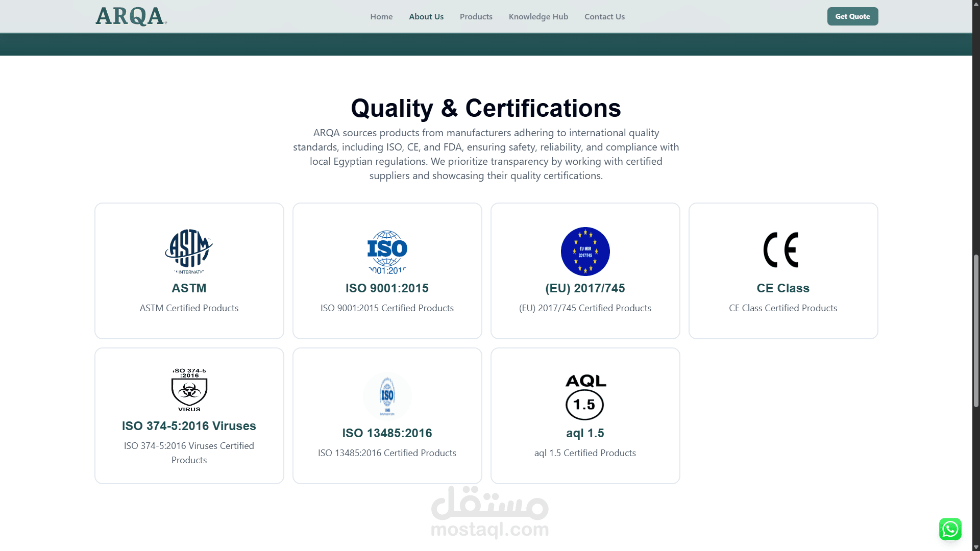Screen dimensions: 980x551
Task: Open the About Us page
Action: coord(426,16)
